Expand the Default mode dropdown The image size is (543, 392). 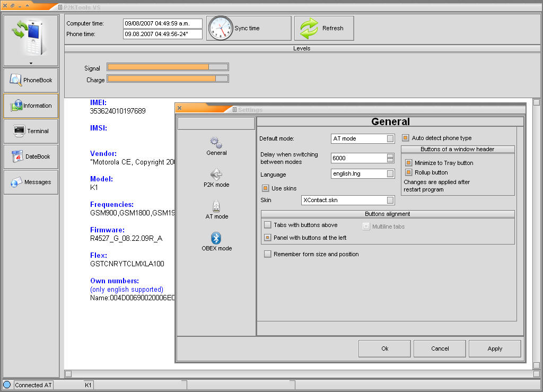point(390,138)
